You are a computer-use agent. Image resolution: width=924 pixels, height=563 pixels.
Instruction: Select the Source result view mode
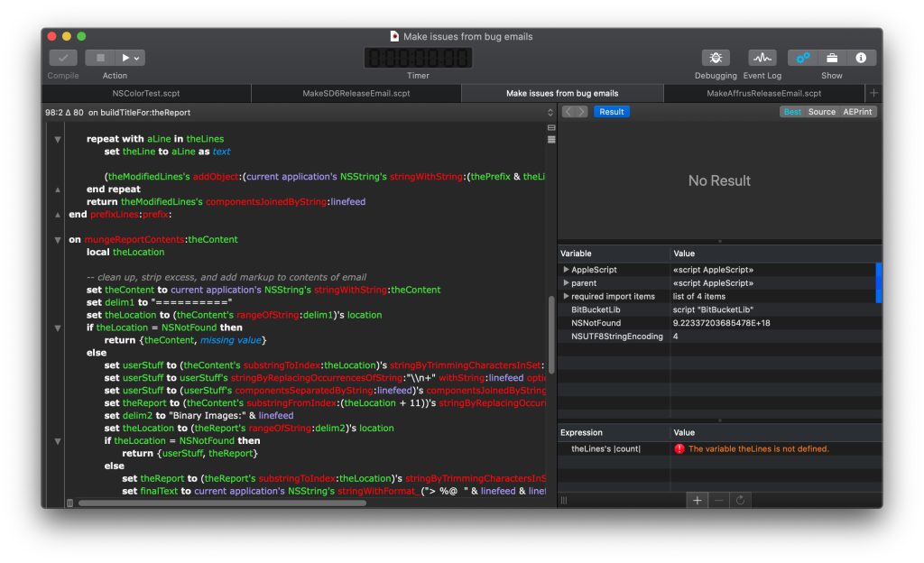(821, 112)
